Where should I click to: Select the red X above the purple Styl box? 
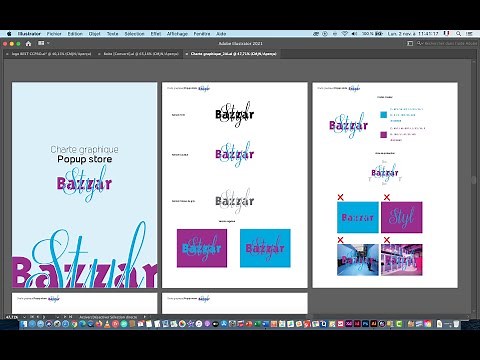(387, 197)
